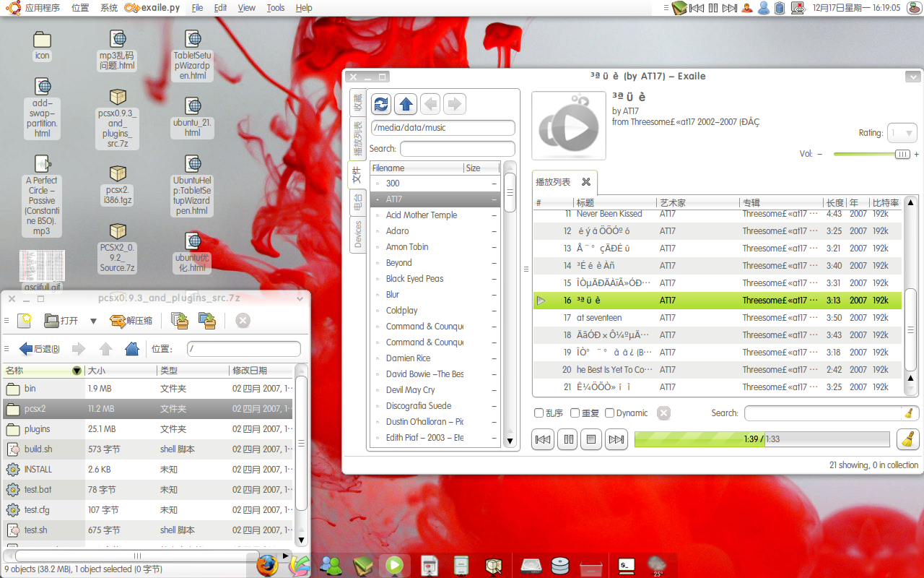Viewport: 924px width, 578px height.
Task: Click the playlist Search field
Action: point(830,413)
